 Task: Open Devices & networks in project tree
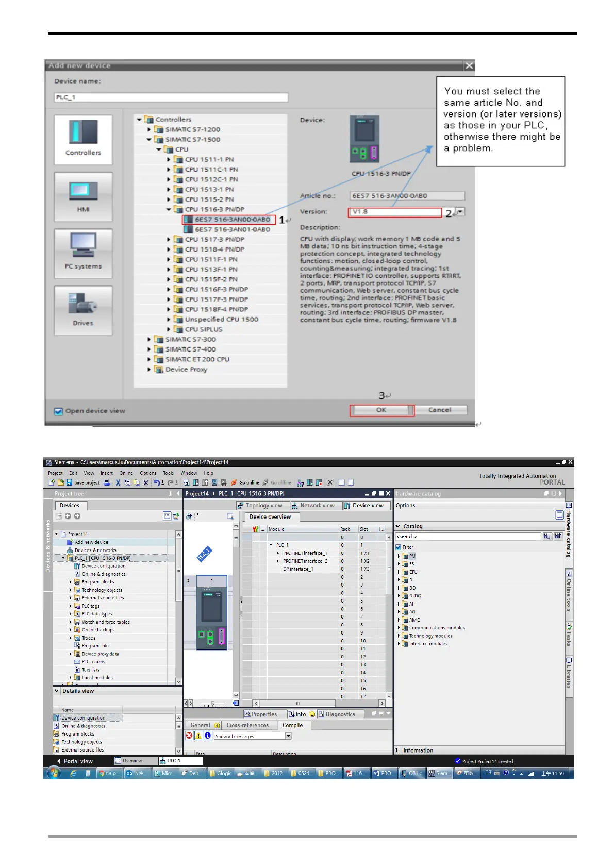coord(95,550)
